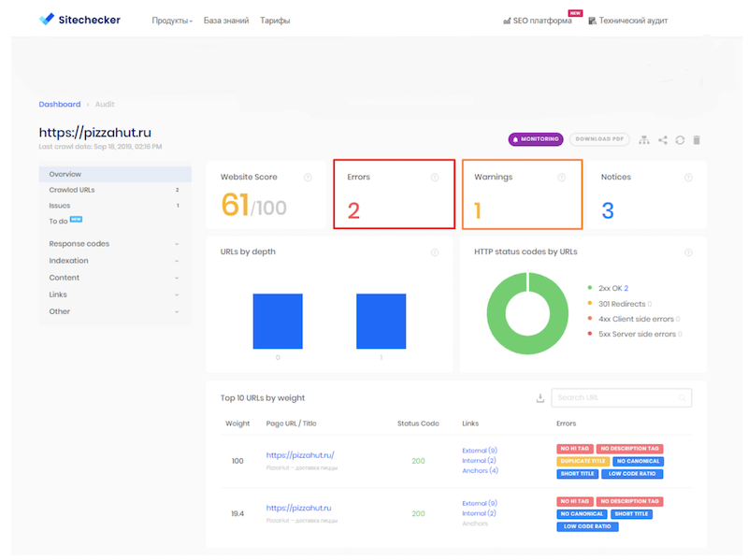Open База знаний menu item
Image resolution: width=748 pixels, height=560 pixels.
pos(226,21)
